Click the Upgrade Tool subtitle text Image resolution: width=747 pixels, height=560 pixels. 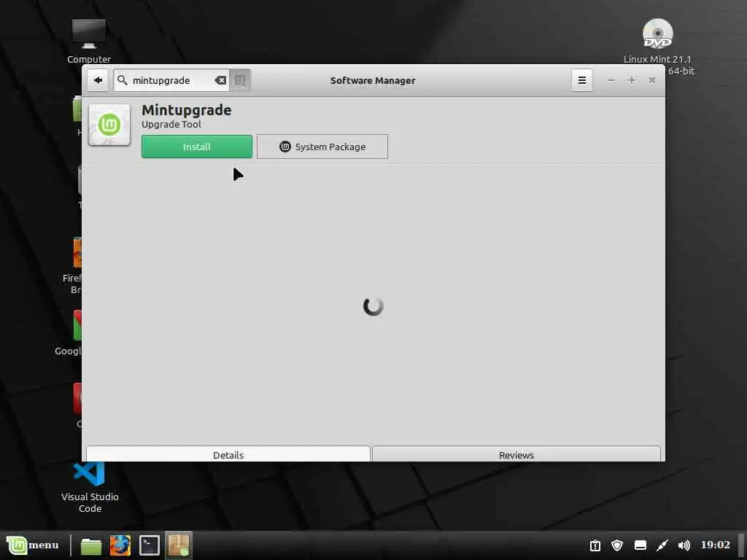point(171,124)
